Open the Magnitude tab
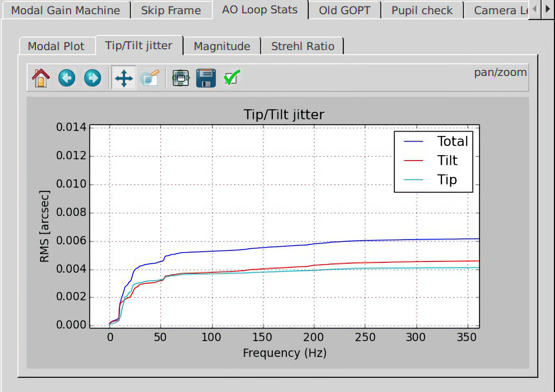Viewport: 555px width, 392px height. (x=222, y=46)
